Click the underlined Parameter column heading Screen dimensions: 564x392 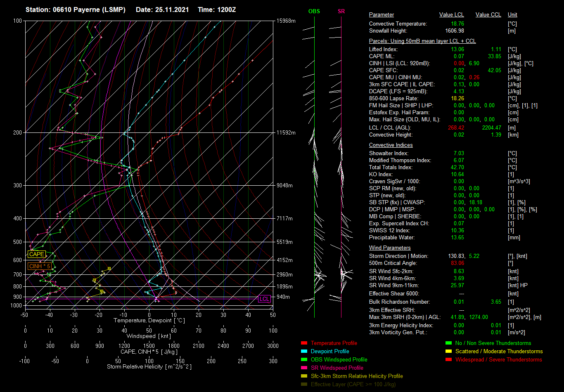(381, 15)
